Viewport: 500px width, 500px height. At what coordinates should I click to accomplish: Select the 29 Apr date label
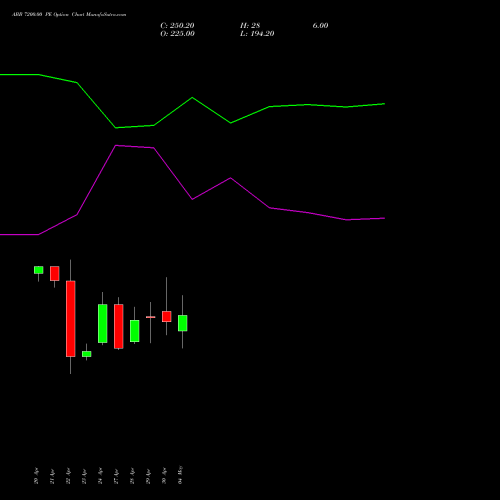point(148,476)
